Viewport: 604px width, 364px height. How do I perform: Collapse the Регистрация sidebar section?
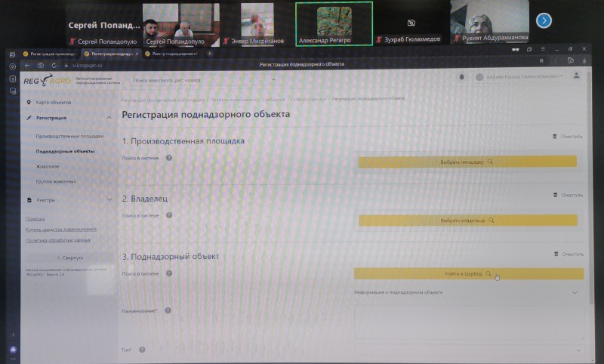(109, 118)
